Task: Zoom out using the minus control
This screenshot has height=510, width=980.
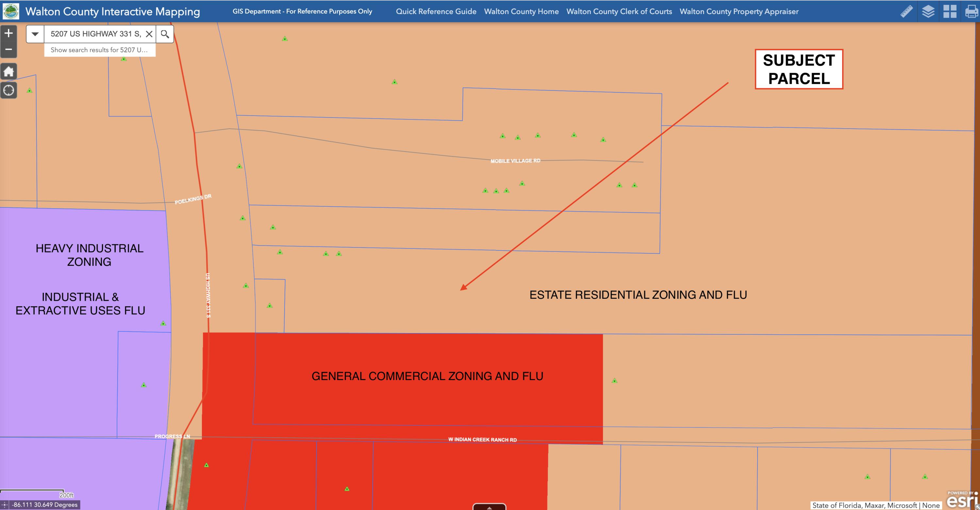Action: pos(9,49)
